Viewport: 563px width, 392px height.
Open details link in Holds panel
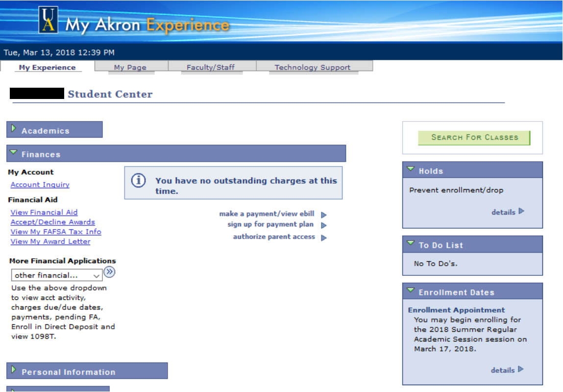[x=503, y=212]
